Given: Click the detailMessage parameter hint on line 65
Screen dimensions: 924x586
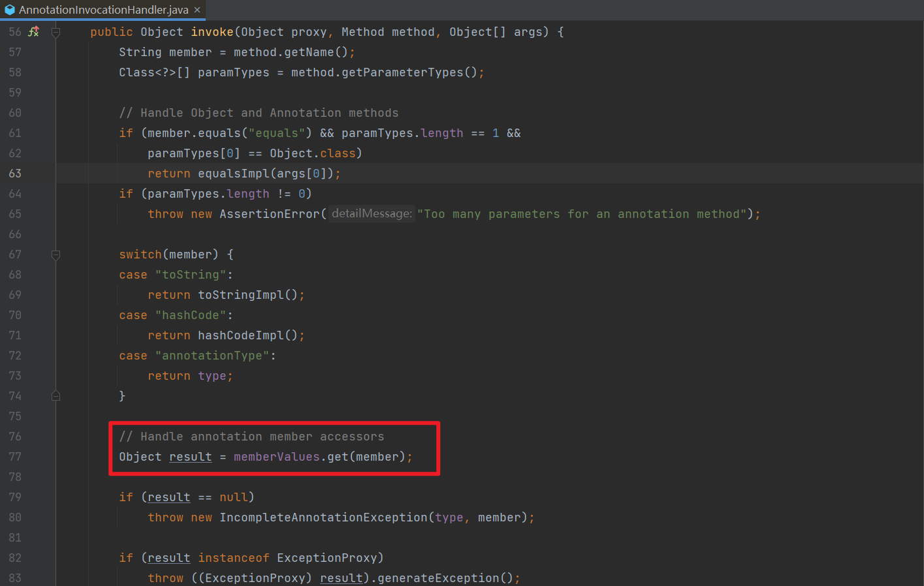Looking at the screenshot, I should tap(371, 213).
